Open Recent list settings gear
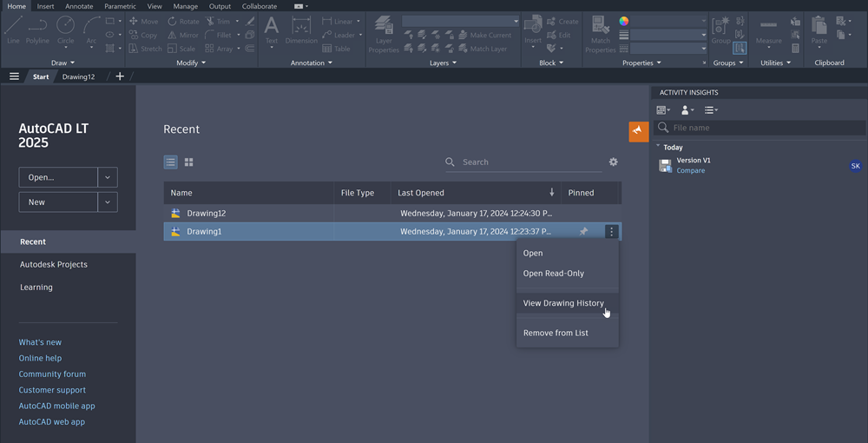This screenshot has width=868, height=443. (x=613, y=162)
